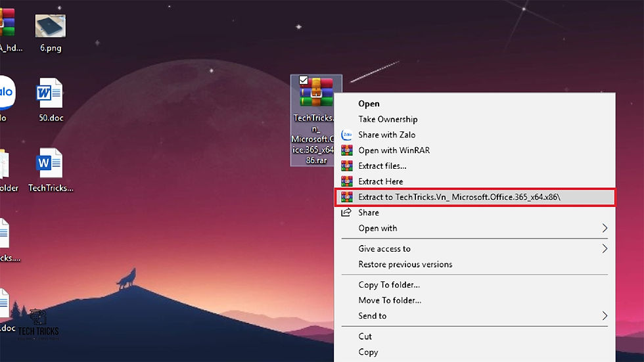Choose Extract files... from the menu

474,166
